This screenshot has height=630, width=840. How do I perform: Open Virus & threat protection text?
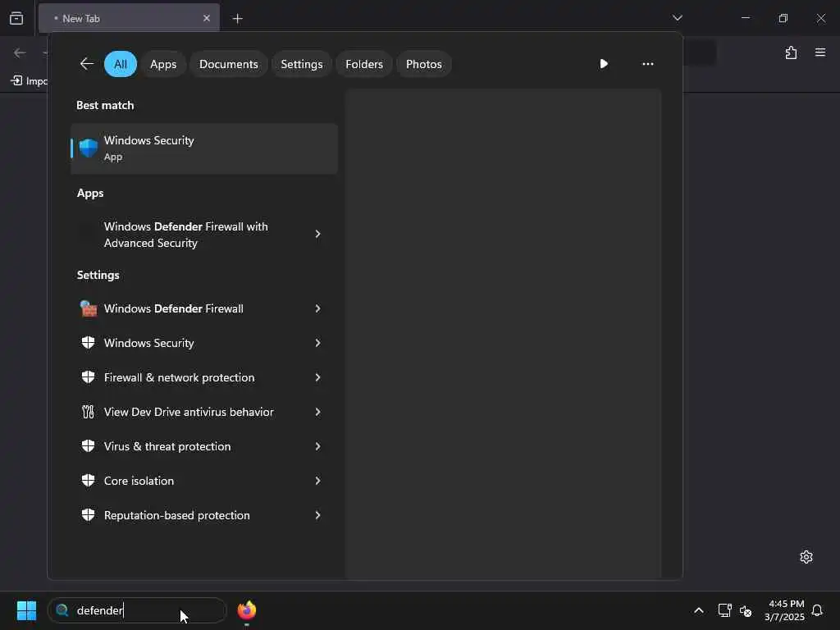[167, 445]
